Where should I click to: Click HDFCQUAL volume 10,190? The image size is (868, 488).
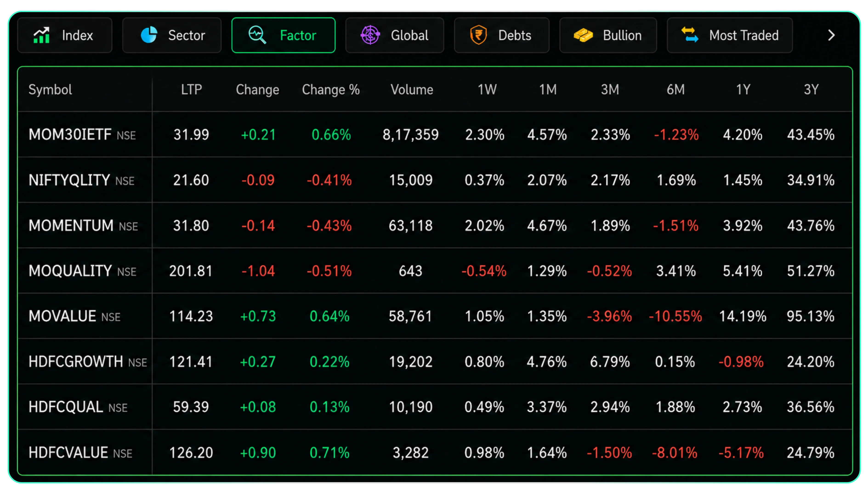point(411,407)
